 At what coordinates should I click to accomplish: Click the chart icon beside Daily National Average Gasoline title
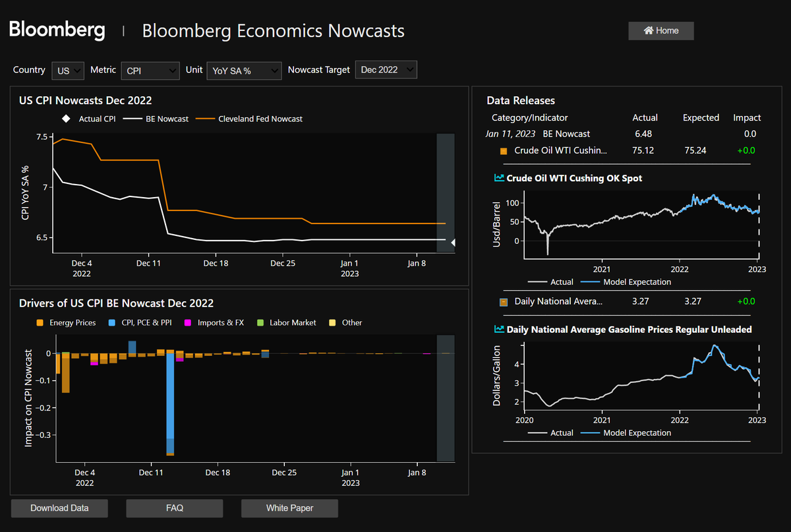click(499, 329)
